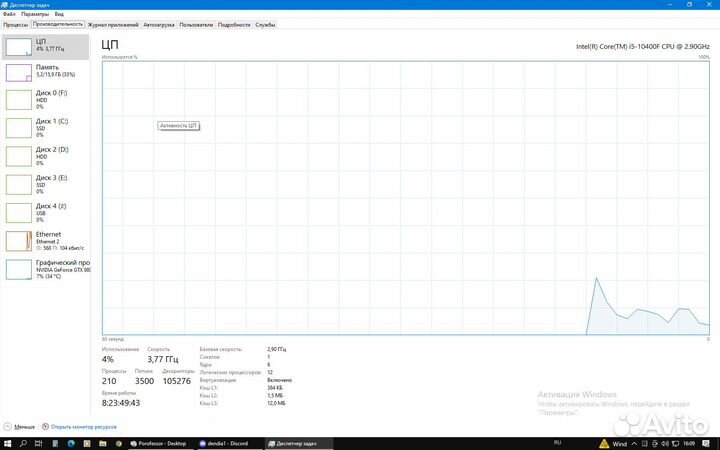Click the processes count 210
Viewport: 720px width, 450px height.
coord(109,381)
